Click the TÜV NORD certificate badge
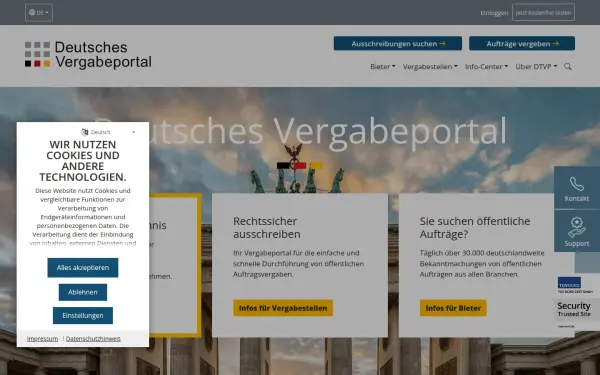The image size is (600, 375). coord(575,285)
